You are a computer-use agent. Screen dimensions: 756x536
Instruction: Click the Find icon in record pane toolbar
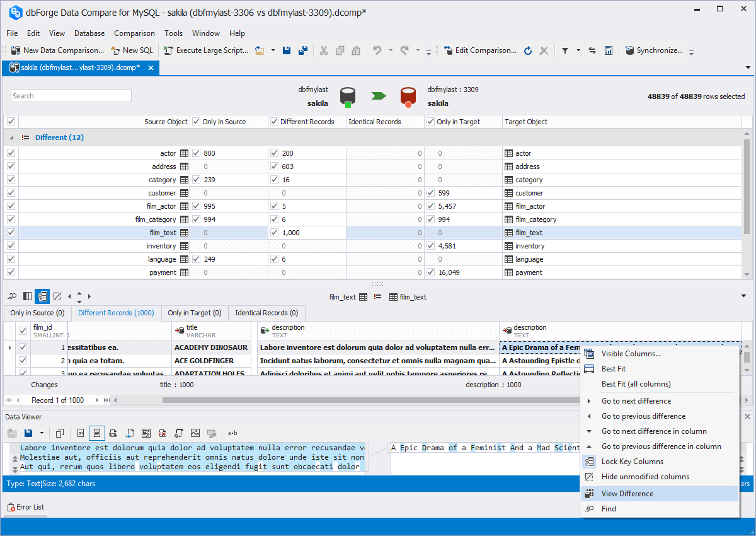(x=13, y=296)
